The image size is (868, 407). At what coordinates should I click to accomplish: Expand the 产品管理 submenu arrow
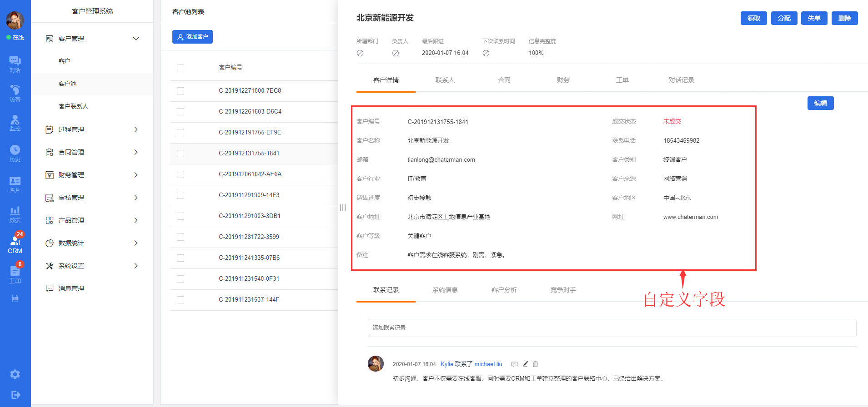pyautogui.click(x=135, y=220)
